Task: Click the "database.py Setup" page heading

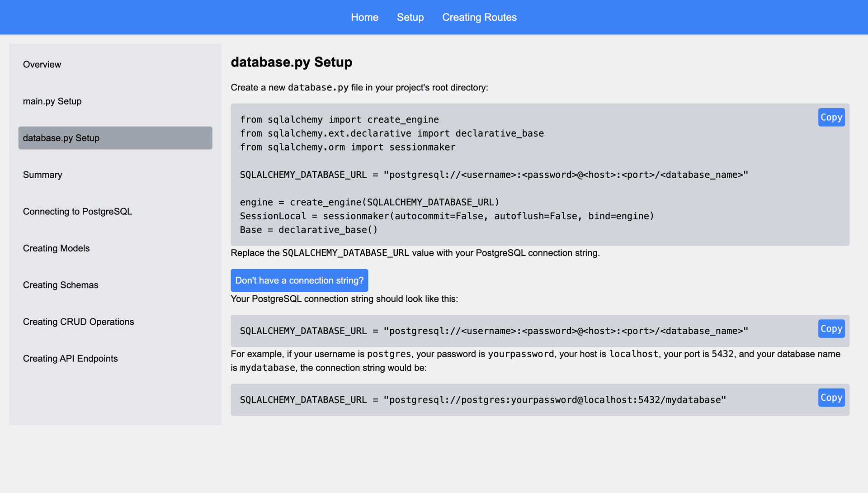Action: [x=291, y=62]
